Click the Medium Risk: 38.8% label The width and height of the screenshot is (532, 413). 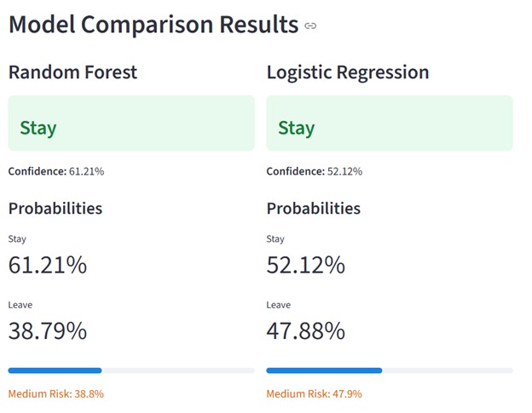(56, 394)
